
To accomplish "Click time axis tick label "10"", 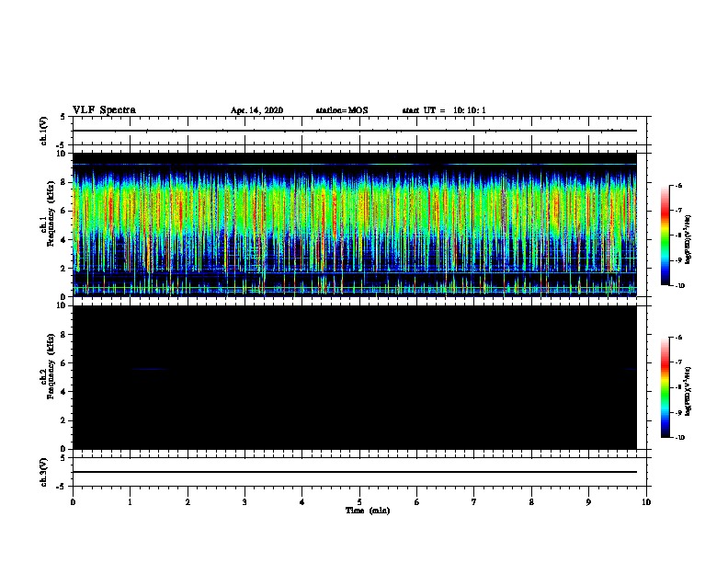I will click(646, 502).
